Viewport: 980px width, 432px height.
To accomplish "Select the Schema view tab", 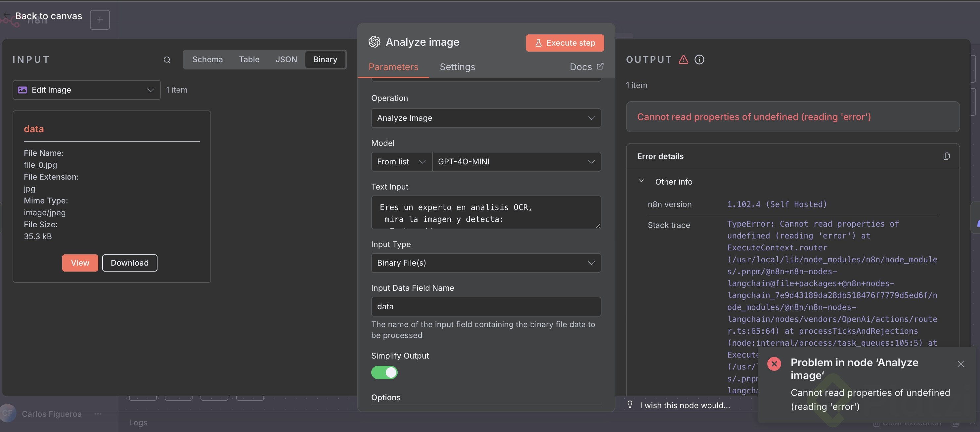I will click(207, 60).
